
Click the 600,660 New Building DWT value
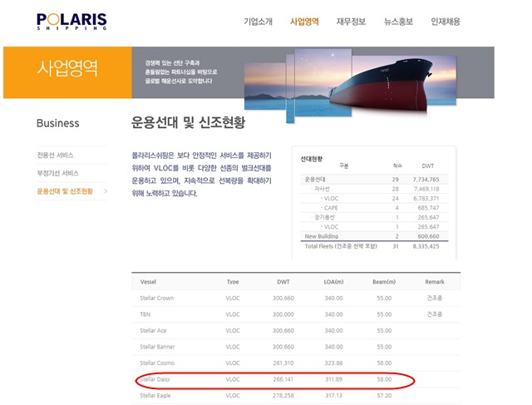pos(428,236)
